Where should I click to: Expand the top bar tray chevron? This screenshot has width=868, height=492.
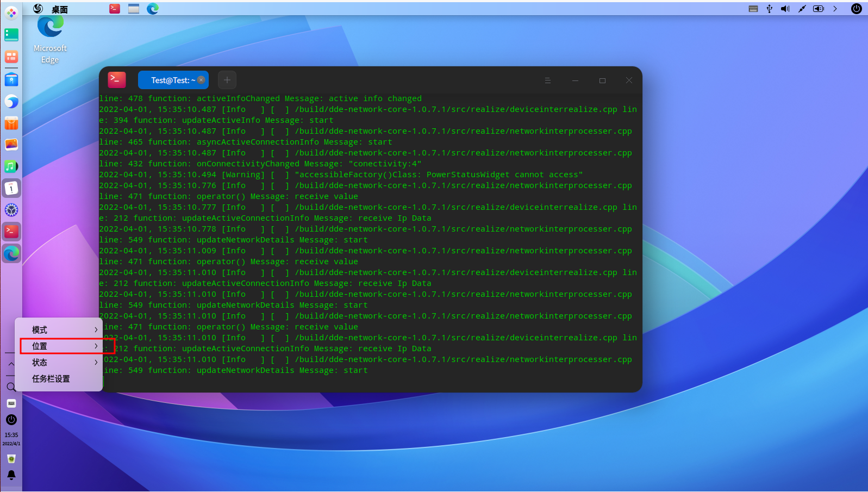click(x=835, y=9)
